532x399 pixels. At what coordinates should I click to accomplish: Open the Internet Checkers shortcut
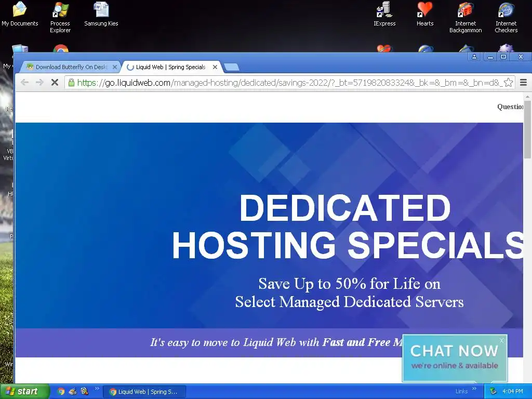point(506,17)
